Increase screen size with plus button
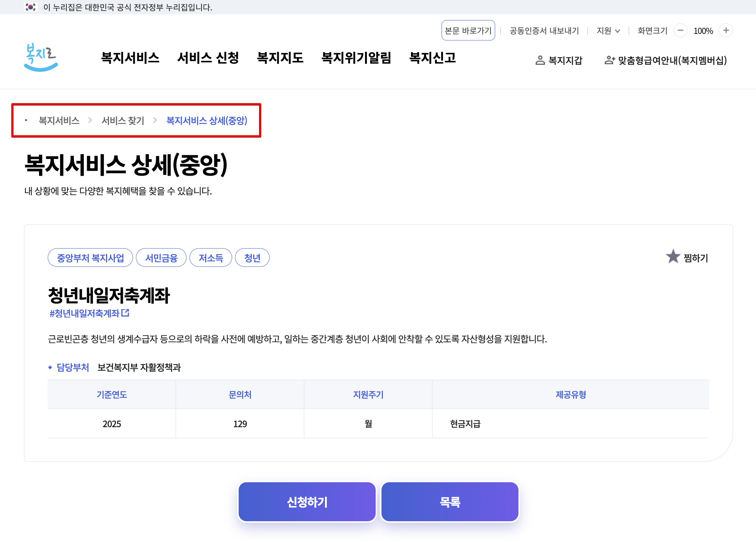 (726, 31)
